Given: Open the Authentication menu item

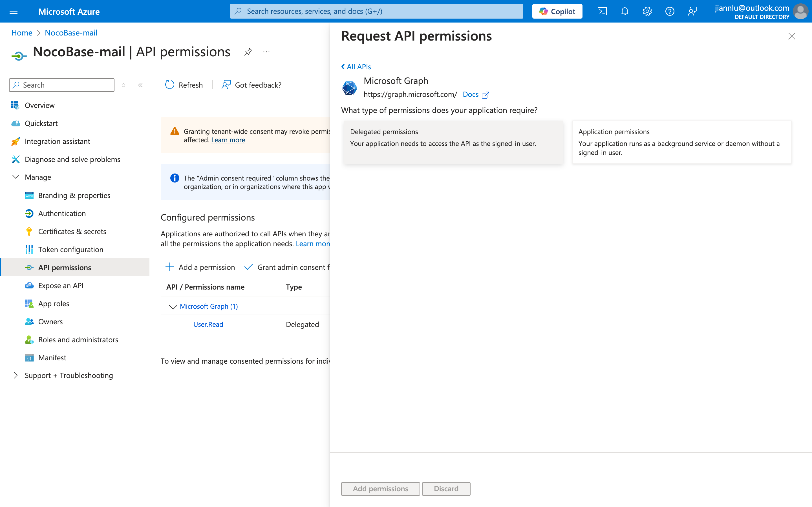Looking at the screenshot, I should 62,213.
